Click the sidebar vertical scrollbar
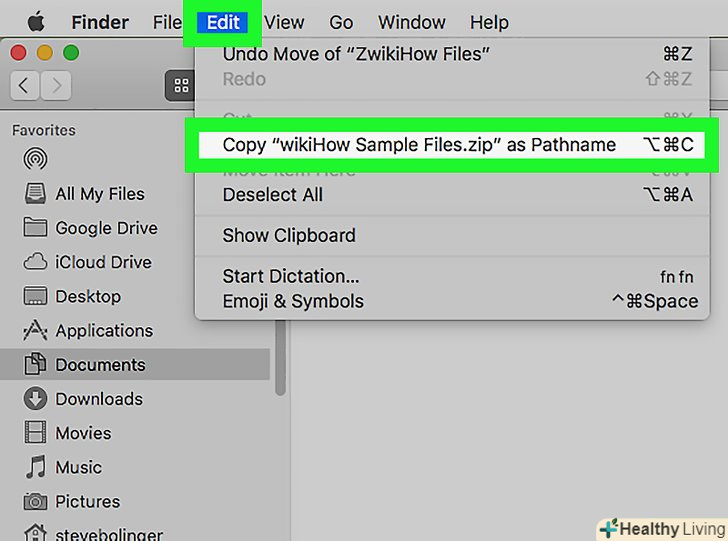This screenshot has height=541, width=728. click(280, 358)
